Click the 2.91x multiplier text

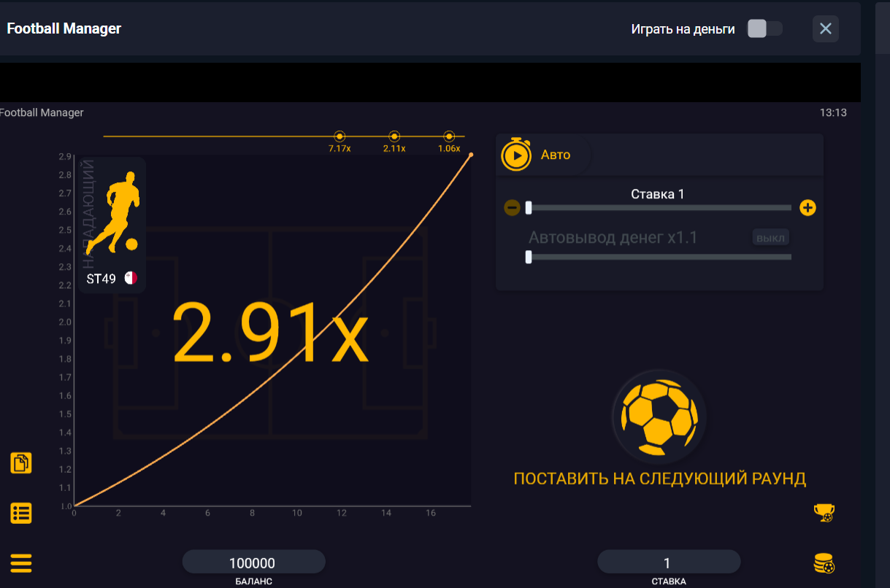point(270,333)
